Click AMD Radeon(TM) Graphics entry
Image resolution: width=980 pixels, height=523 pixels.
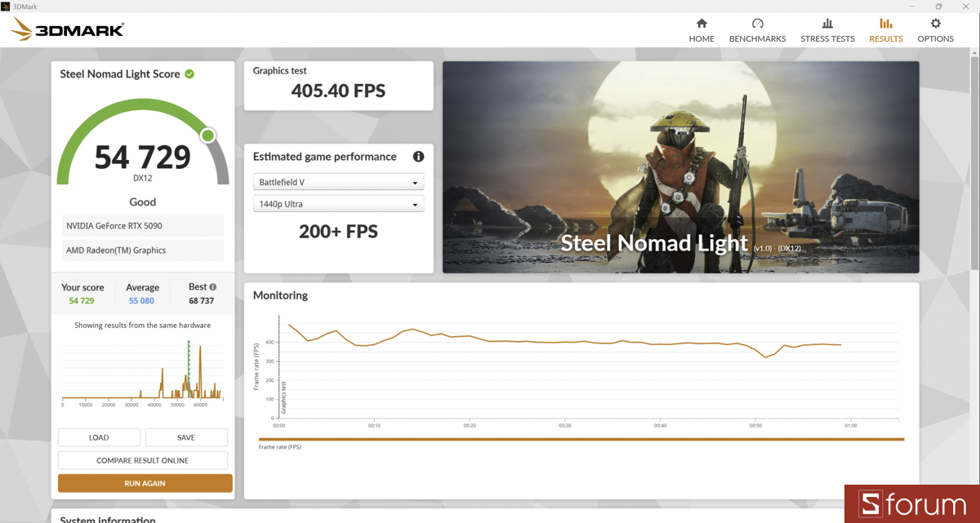click(142, 250)
